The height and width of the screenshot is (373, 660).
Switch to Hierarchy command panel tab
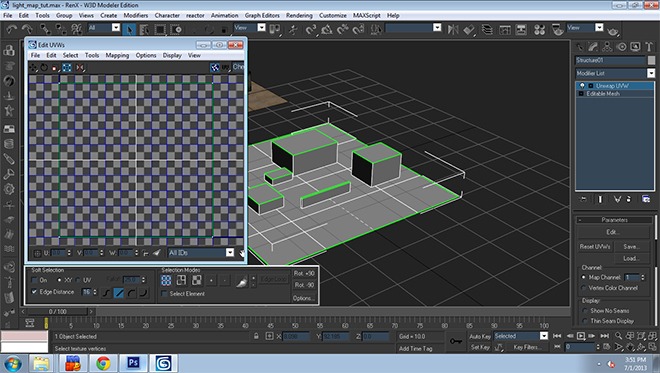[607, 47]
